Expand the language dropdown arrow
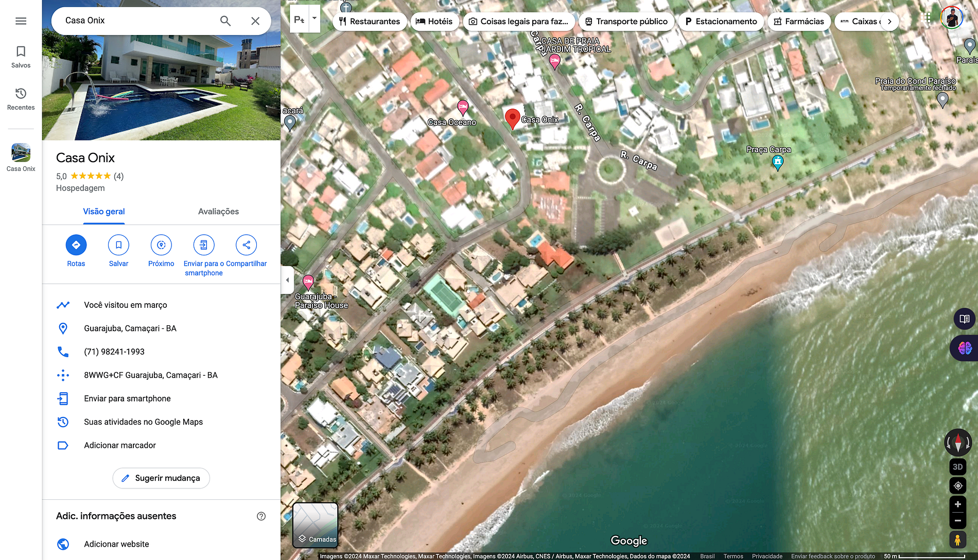 click(315, 19)
